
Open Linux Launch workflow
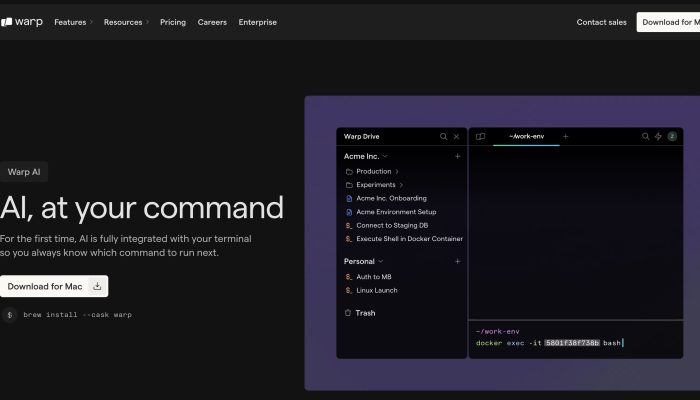[x=377, y=290]
